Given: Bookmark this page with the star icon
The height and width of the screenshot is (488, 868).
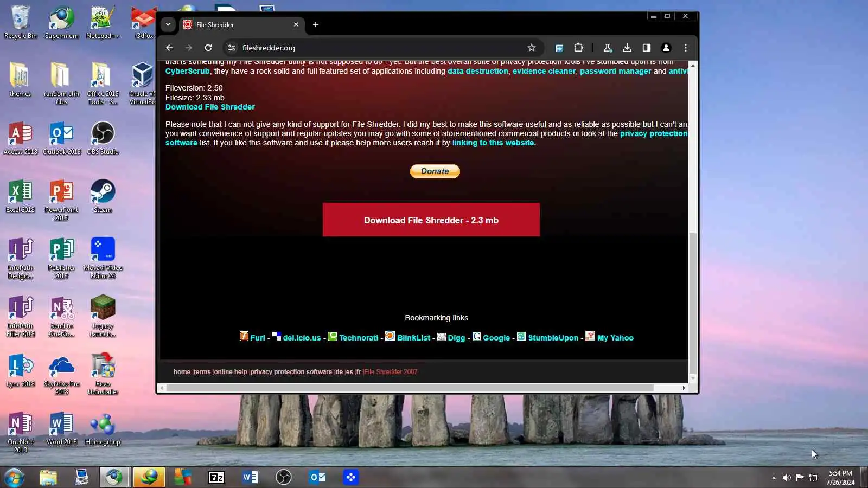Looking at the screenshot, I should 532,48.
